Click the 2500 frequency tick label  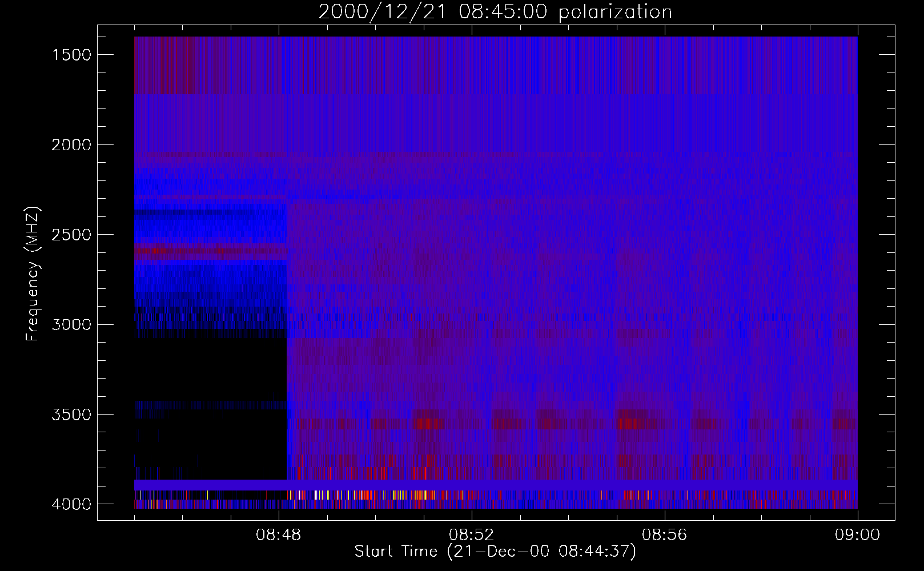coord(71,235)
